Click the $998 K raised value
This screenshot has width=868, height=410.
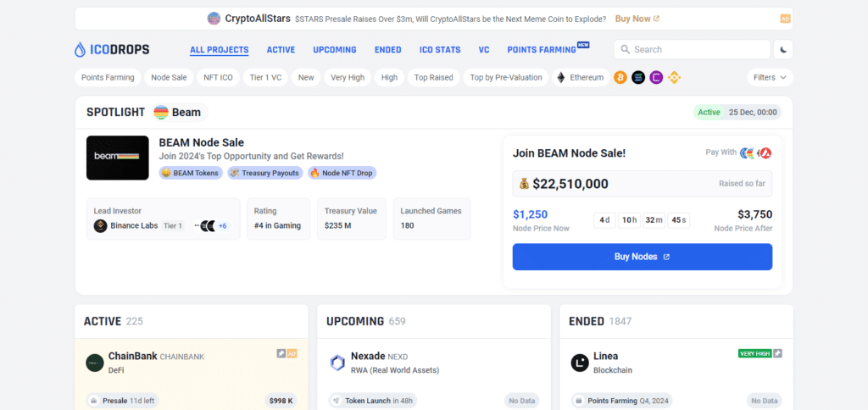[281, 401]
